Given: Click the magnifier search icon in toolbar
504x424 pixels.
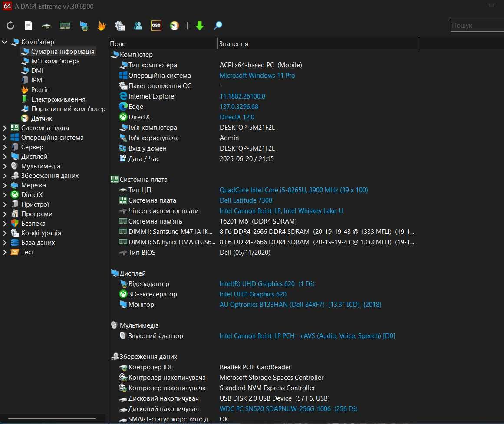Looking at the screenshot, I should pos(217,26).
